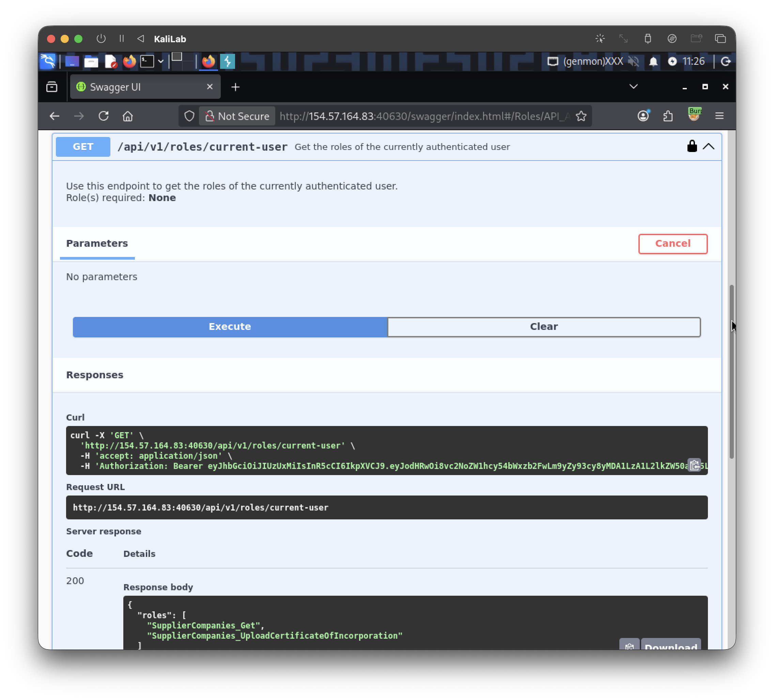Go forward in browser history
Screen dimensions: 774x700
(x=79, y=116)
